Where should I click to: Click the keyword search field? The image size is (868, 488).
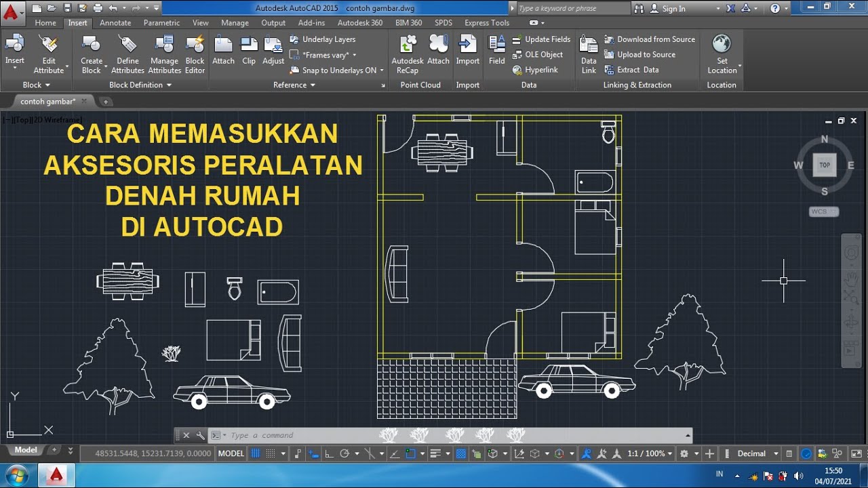pyautogui.click(x=572, y=8)
